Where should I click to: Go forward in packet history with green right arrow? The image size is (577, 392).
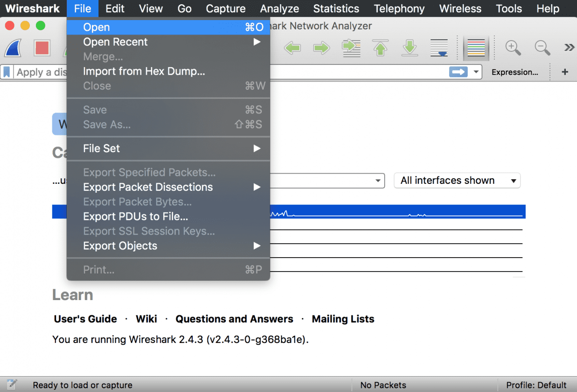point(322,48)
